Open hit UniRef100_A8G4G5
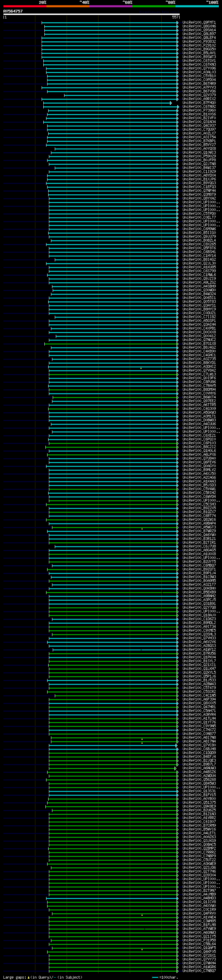 tap(199, 550)
